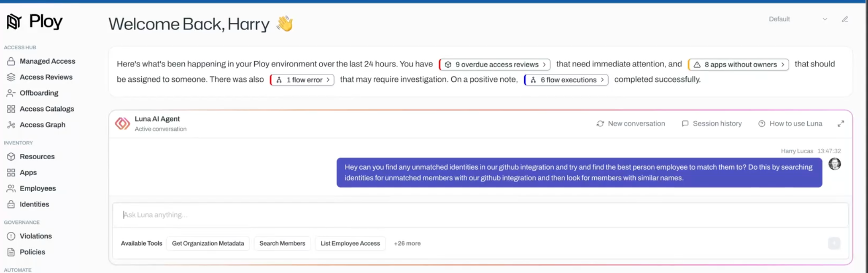The image size is (868, 273).
Task: Start a New conversation with Luna
Action: coord(631,123)
